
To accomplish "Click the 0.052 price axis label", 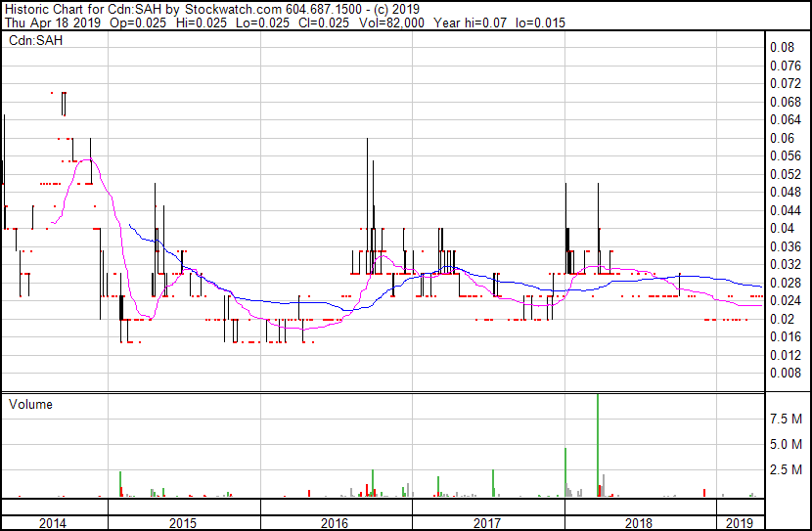I will 785,174.
